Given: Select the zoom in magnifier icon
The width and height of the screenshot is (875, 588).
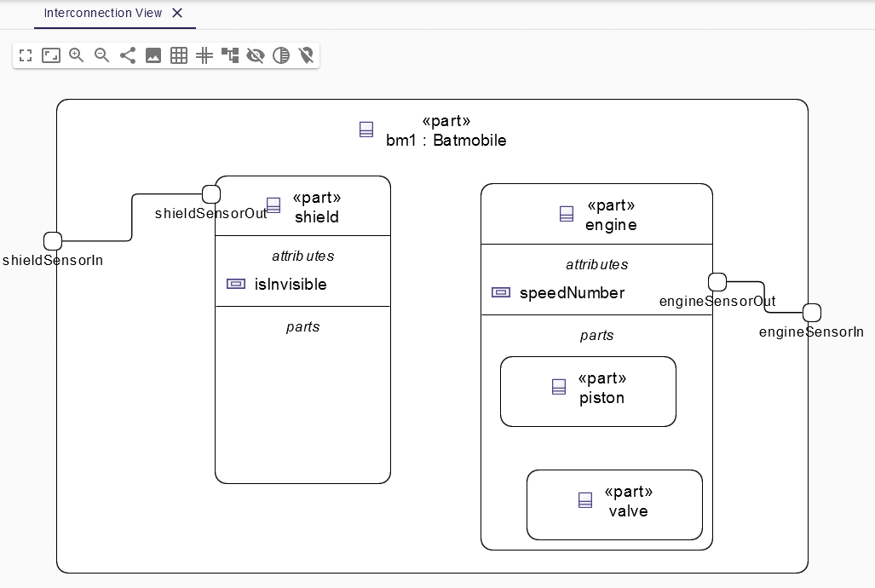Looking at the screenshot, I should point(77,55).
